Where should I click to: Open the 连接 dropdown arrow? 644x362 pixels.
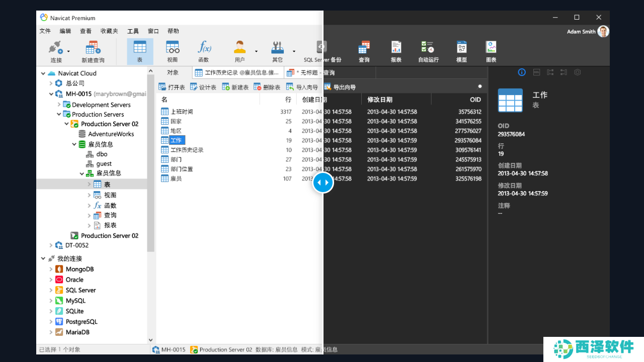(68, 51)
